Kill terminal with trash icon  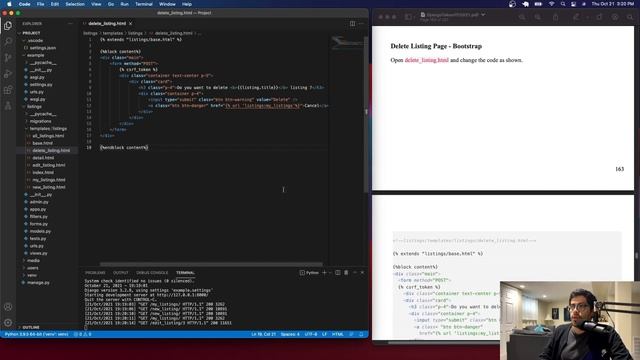pos(346,273)
